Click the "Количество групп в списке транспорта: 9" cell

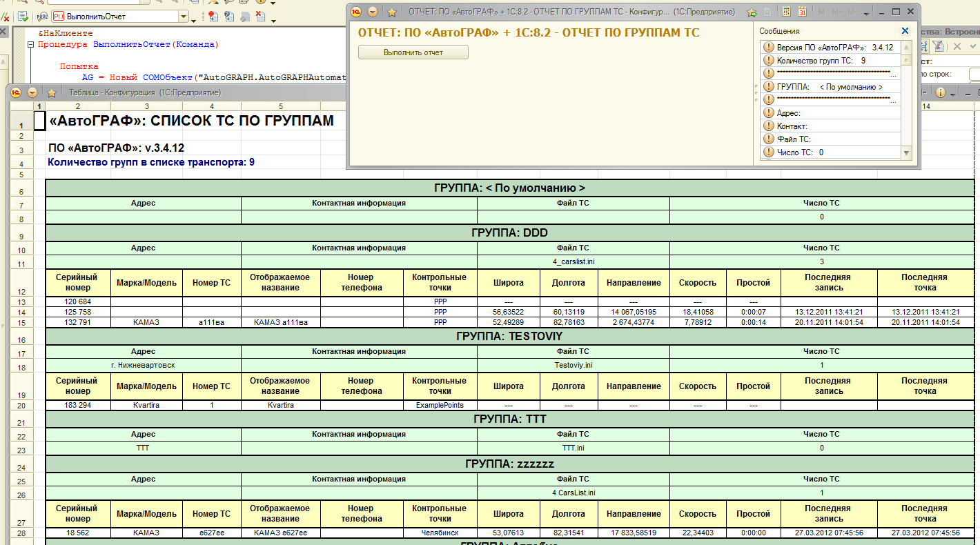pyautogui.click(x=151, y=163)
